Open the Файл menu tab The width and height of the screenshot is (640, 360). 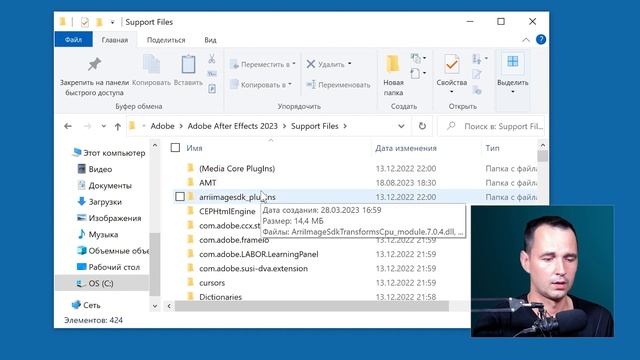coord(73,40)
